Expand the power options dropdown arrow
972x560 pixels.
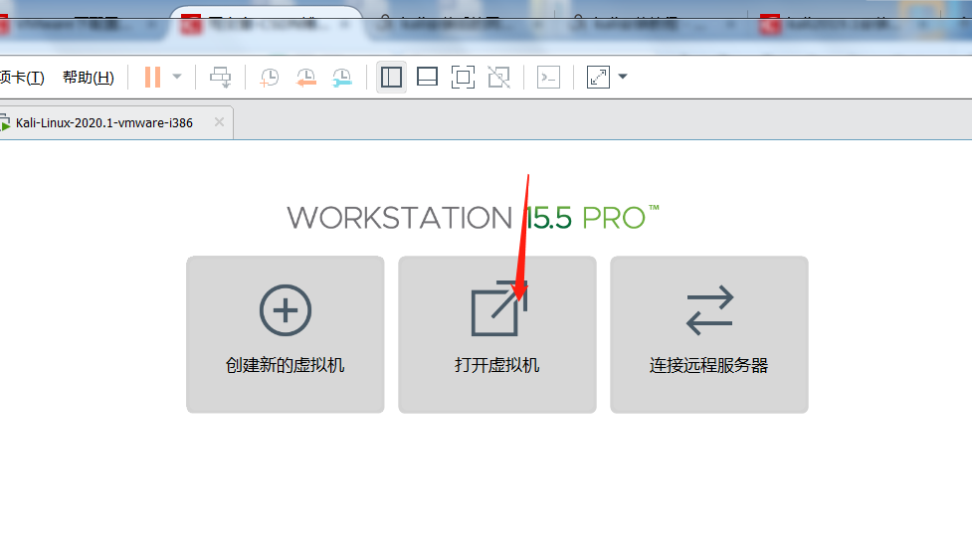click(177, 77)
